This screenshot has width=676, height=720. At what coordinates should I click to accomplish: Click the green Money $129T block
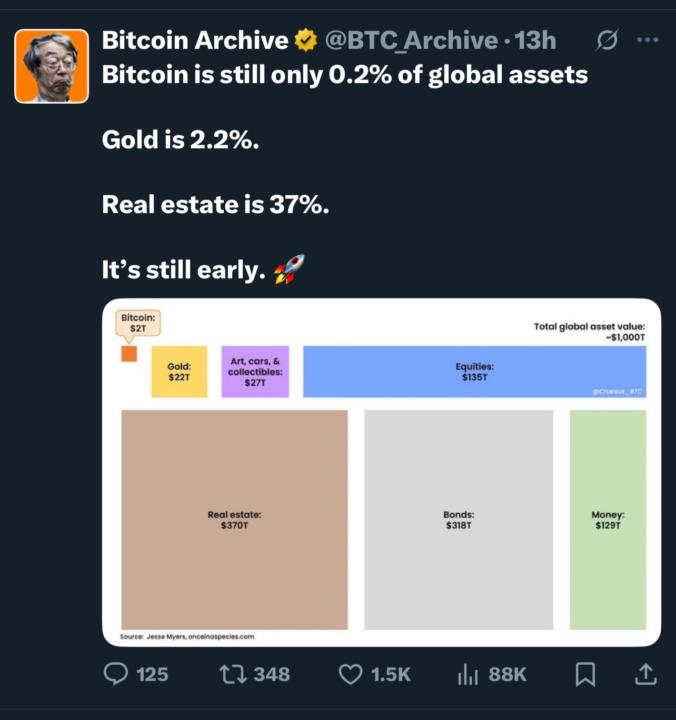tap(608, 519)
